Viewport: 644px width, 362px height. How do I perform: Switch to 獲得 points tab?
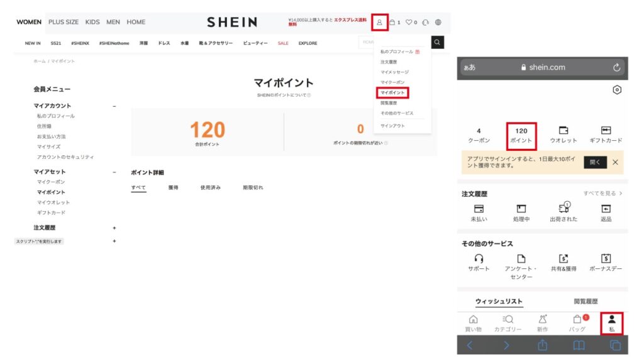coord(174,187)
